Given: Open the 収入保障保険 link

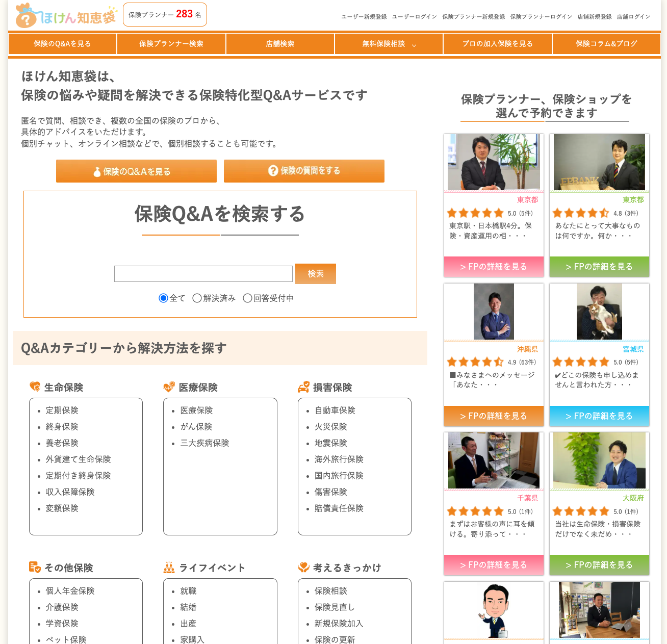Looking at the screenshot, I should pyautogui.click(x=70, y=492).
